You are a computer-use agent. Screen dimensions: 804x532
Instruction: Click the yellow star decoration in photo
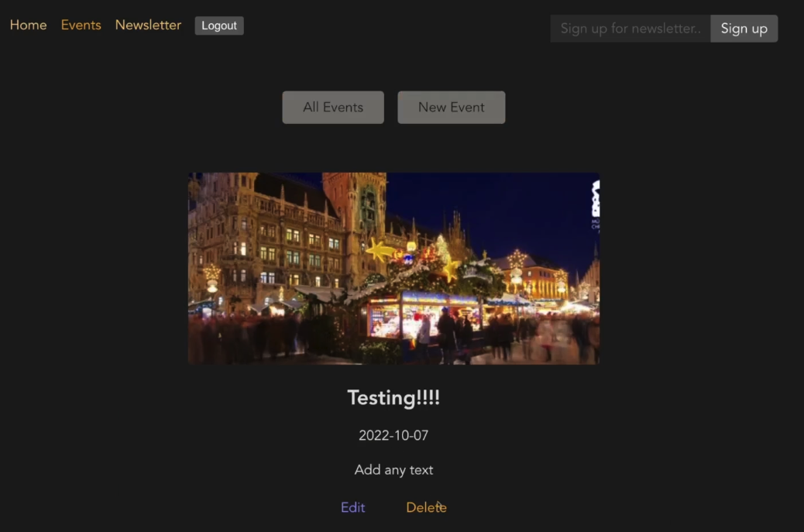[x=380, y=249]
